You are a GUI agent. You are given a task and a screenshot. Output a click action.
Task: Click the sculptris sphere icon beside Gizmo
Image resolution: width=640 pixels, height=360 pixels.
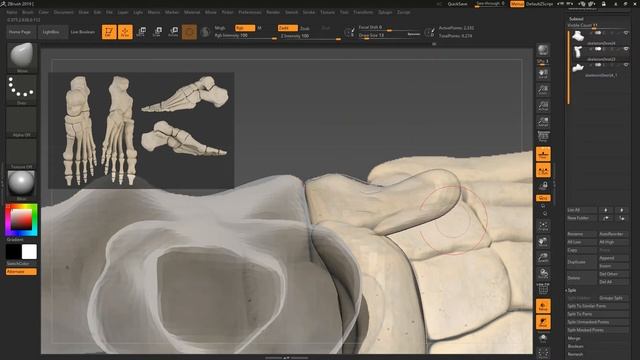point(205,32)
